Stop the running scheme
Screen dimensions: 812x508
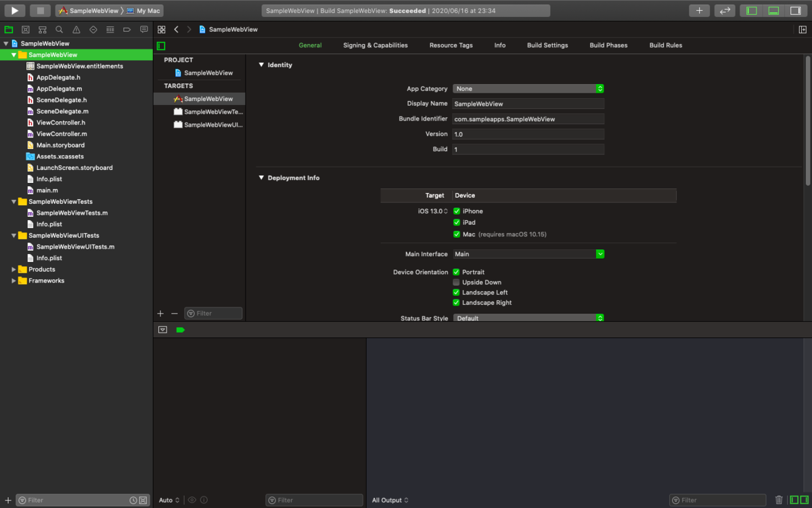pos(40,11)
